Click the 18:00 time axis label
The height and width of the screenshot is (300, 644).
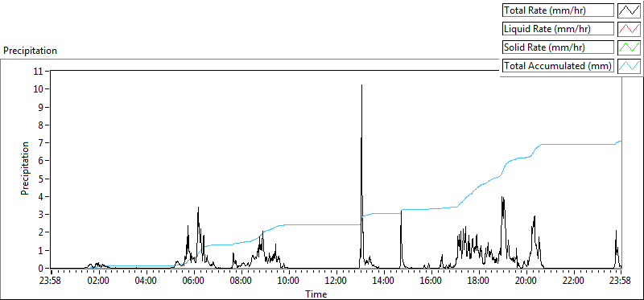(478, 282)
